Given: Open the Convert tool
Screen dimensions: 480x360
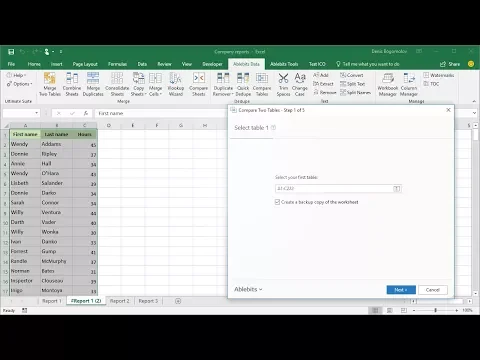Looking at the screenshot, I should pyautogui.click(x=352, y=75).
